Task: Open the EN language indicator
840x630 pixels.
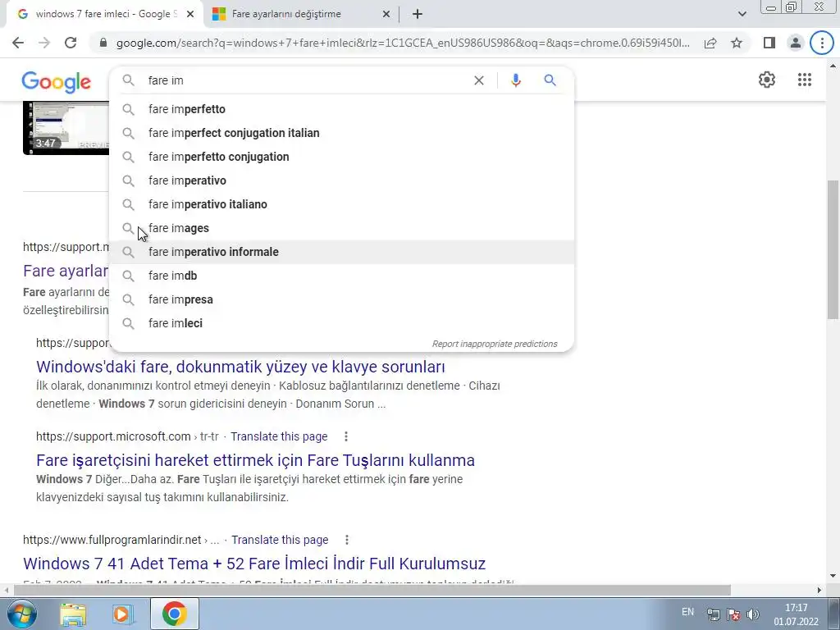Action: tap(688, 612)
